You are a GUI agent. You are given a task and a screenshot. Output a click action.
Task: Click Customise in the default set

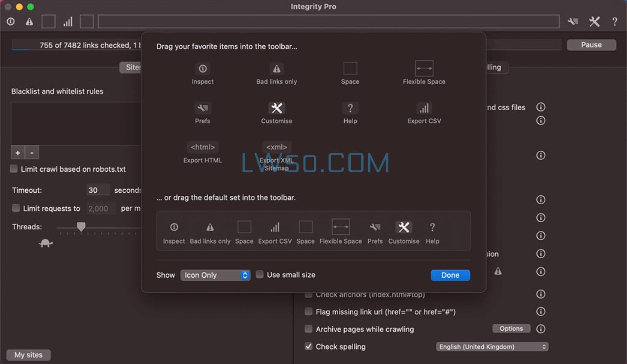point(404,233)
